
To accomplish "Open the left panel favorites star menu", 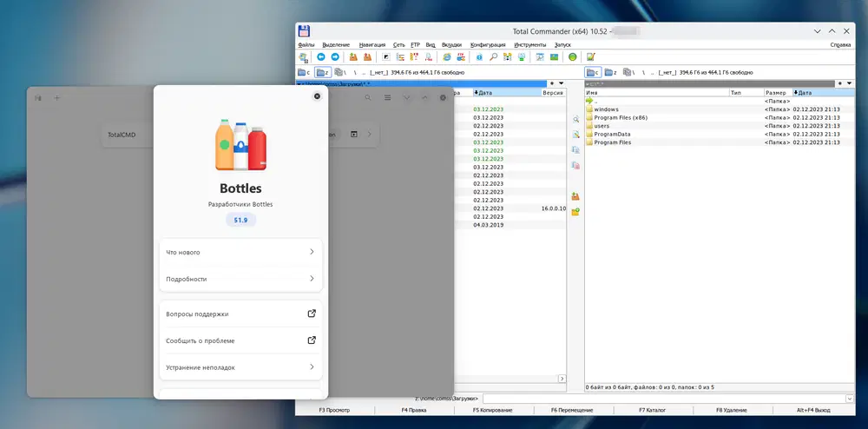I will (552, 83).
